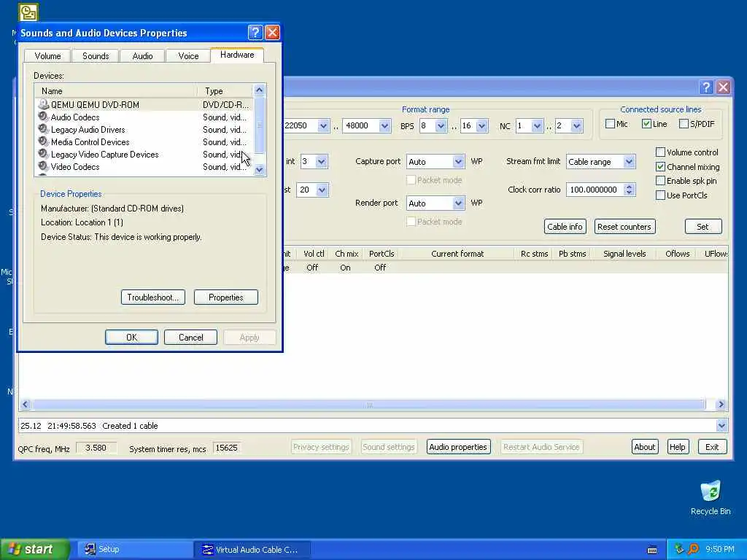Check the Use PortCls option
This screenshot has height=560, width=747.
(660, 195)
